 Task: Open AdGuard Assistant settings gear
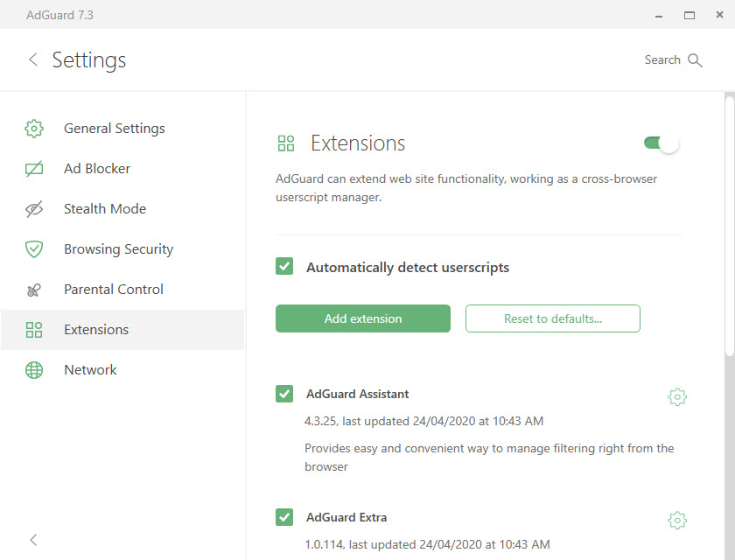point(677,397)
